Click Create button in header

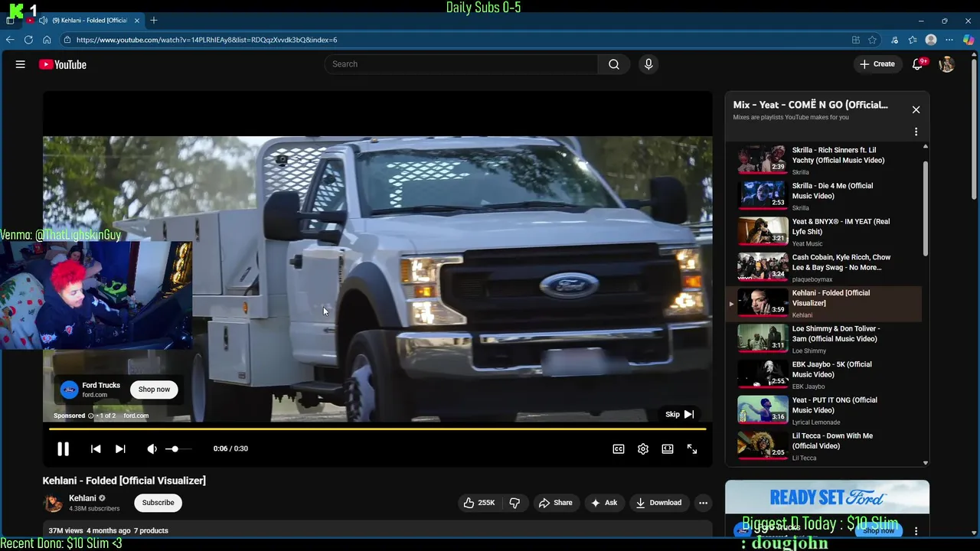877,64
